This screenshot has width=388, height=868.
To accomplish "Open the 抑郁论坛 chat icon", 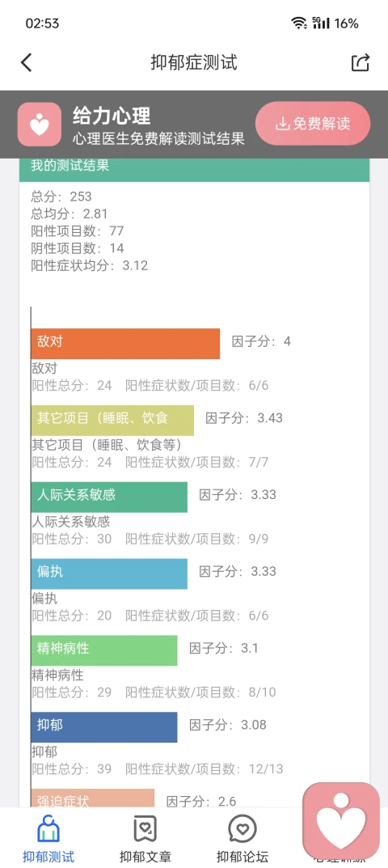I will pos(242,829).
